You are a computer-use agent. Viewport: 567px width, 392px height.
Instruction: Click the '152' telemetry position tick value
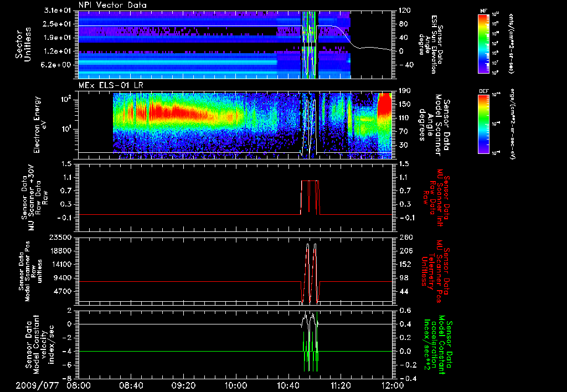(405, 264)
